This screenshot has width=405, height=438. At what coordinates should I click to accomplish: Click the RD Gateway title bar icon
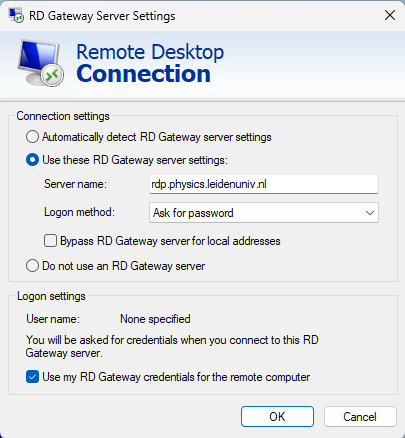[16, 15]
